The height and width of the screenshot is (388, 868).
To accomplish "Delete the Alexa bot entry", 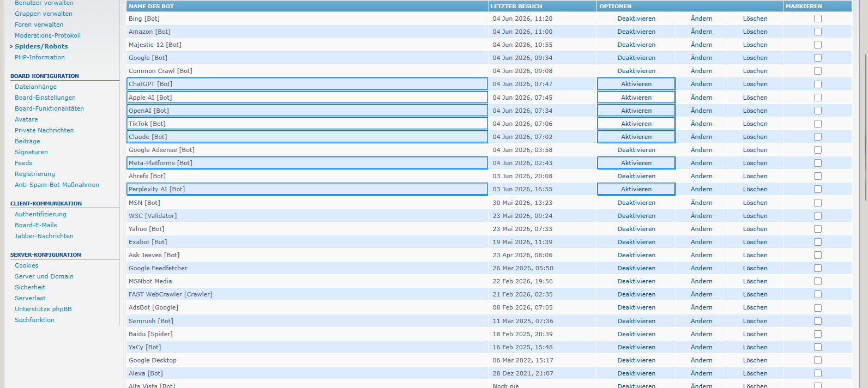I will 755,373.
